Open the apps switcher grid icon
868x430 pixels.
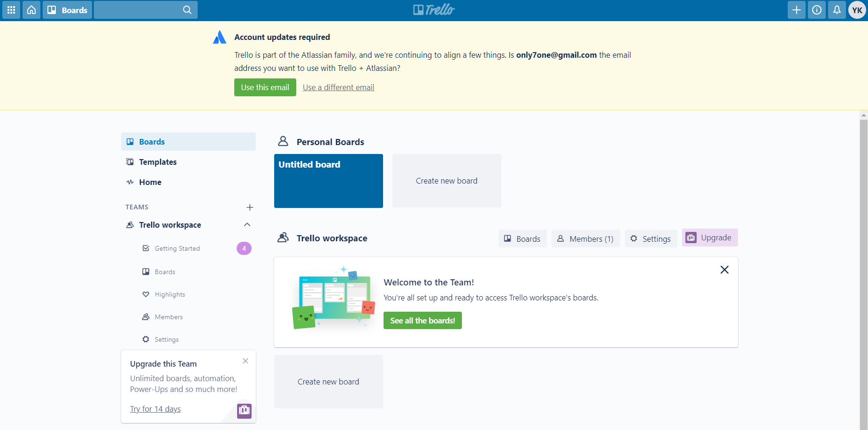tap(11, 10)
